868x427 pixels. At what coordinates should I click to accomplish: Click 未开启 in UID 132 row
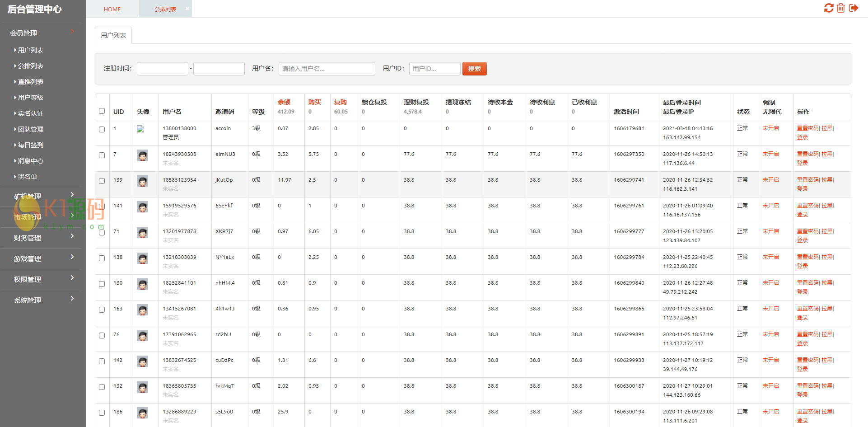click(771, 386)
